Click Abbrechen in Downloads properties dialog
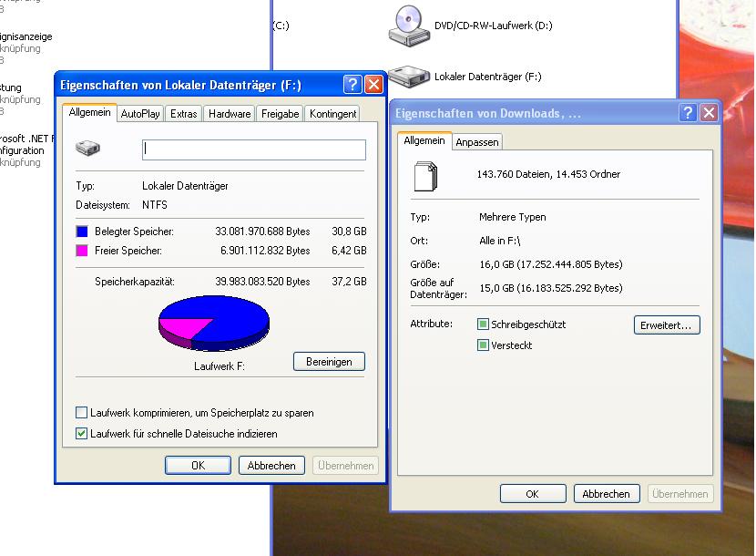This screenshot has width=756, height=556. (607, 494)
